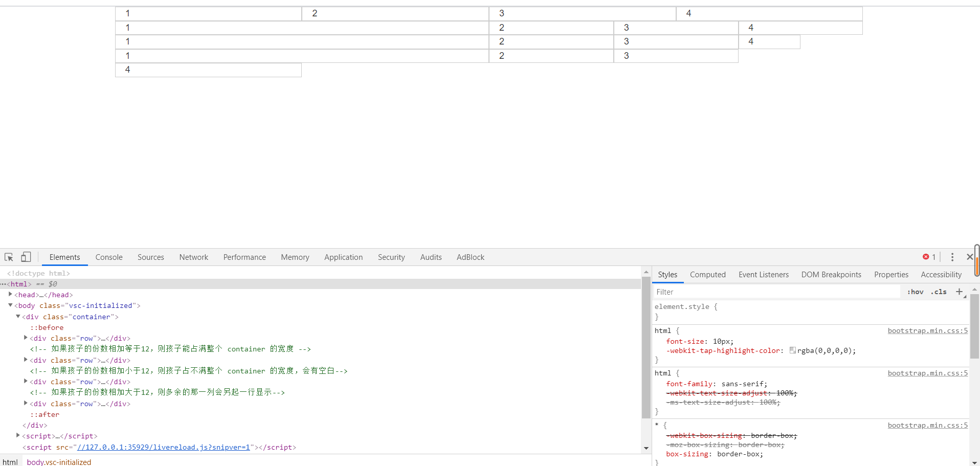Click the comment about 份数相加小于12
This screenshot has height=466, width=980.
[189, 371]
